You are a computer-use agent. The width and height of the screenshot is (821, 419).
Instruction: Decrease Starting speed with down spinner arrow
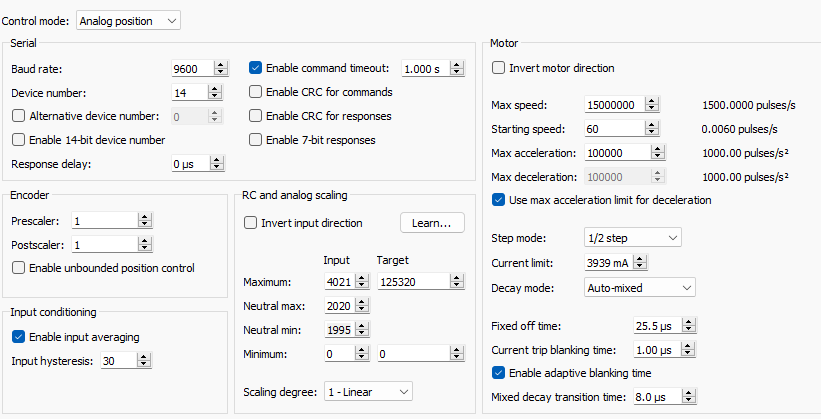pos(653,133)
